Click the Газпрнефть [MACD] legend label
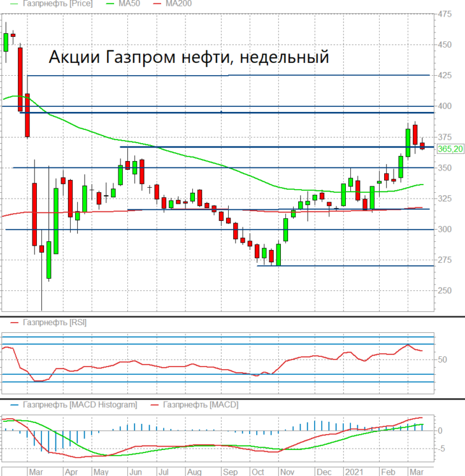465x476 pixels. click(x=201, y=405)
